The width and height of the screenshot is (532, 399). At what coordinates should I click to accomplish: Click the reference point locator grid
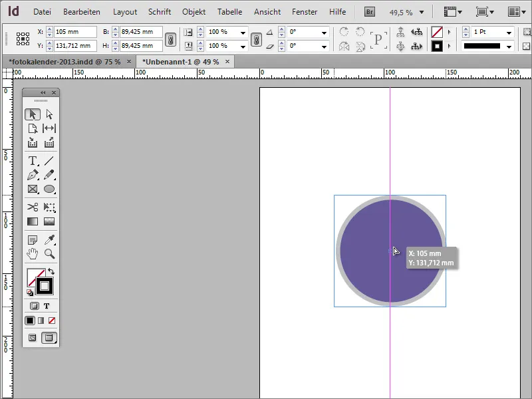click(23, 39)
